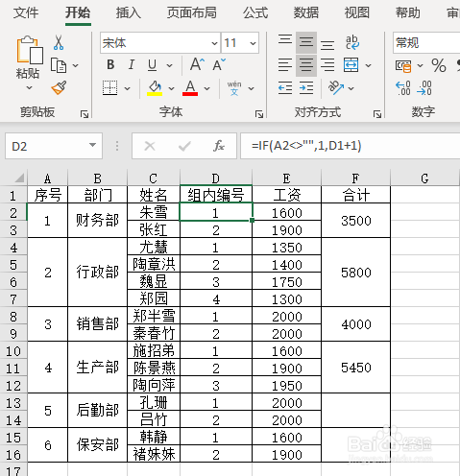Click accounting number format icon

[403, 66]
